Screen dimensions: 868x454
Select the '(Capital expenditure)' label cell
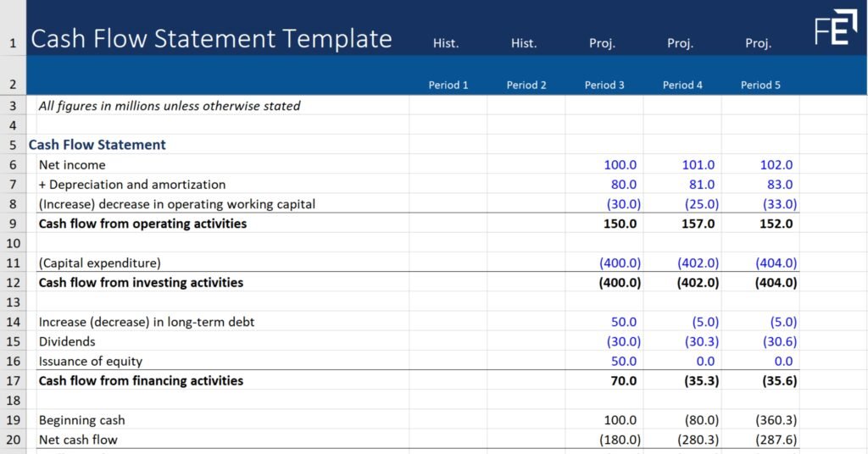tap(100, 263)
